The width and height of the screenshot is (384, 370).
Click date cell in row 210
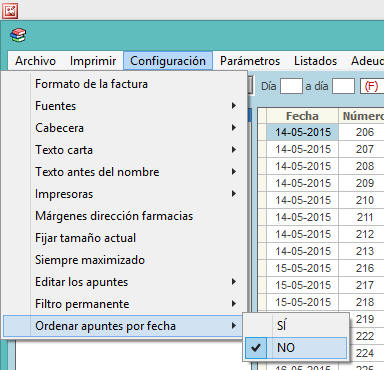coord(302,200)
